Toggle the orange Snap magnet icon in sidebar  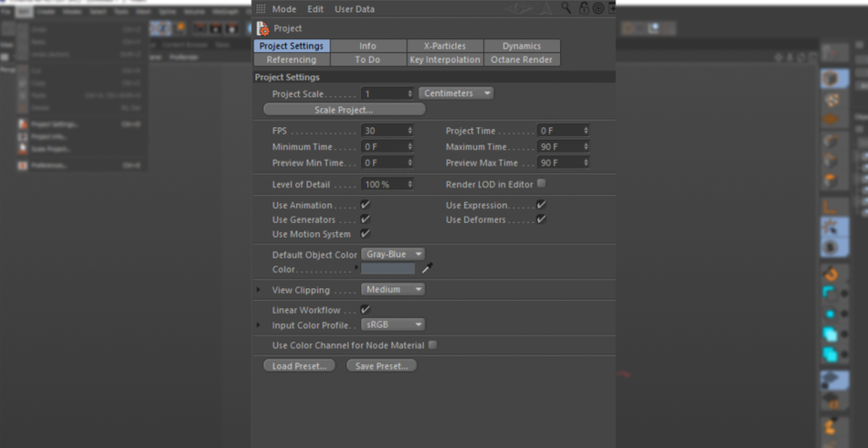pos(831,273)
